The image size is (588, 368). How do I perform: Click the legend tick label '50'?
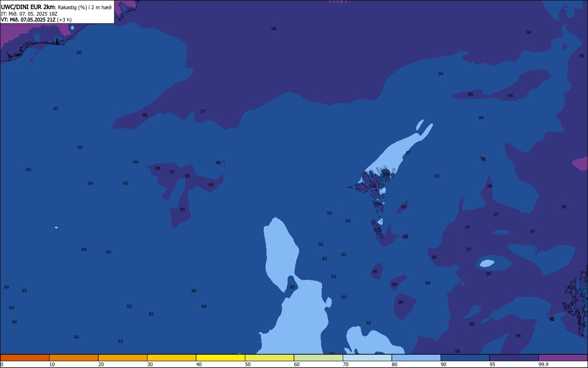tap(248, 364)
